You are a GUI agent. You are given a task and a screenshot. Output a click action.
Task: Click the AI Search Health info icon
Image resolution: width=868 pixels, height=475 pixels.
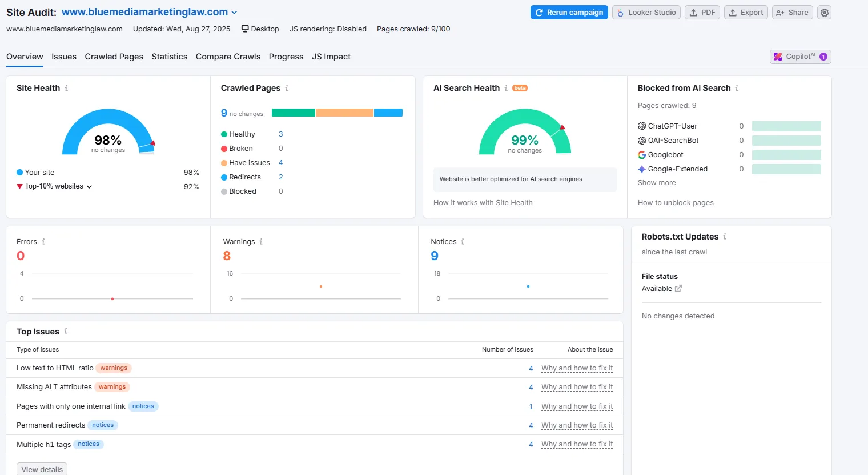(x=506, y=88)
